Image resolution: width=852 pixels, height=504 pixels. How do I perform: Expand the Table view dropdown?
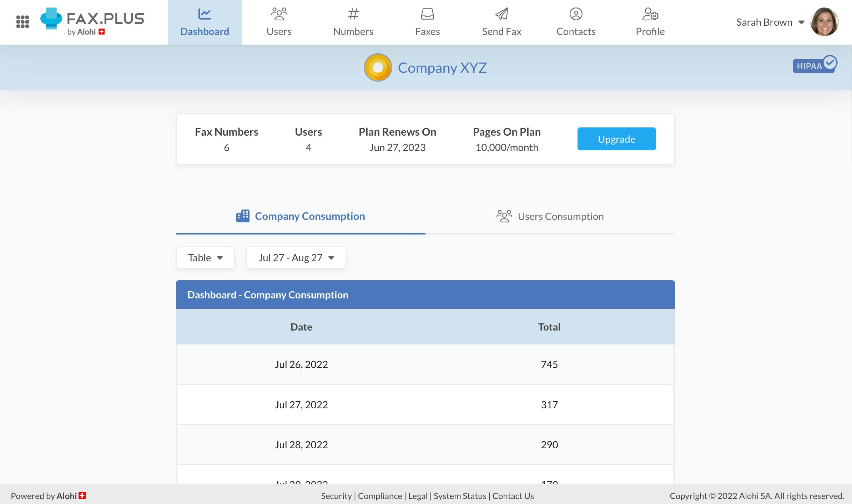tap(205, 257)
